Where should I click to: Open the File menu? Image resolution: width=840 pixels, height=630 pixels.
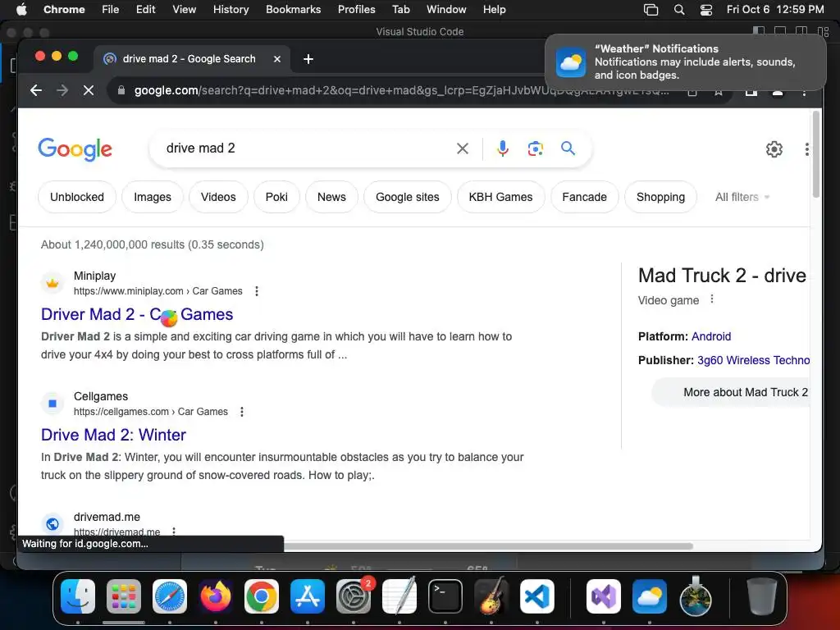click(111, 10)
